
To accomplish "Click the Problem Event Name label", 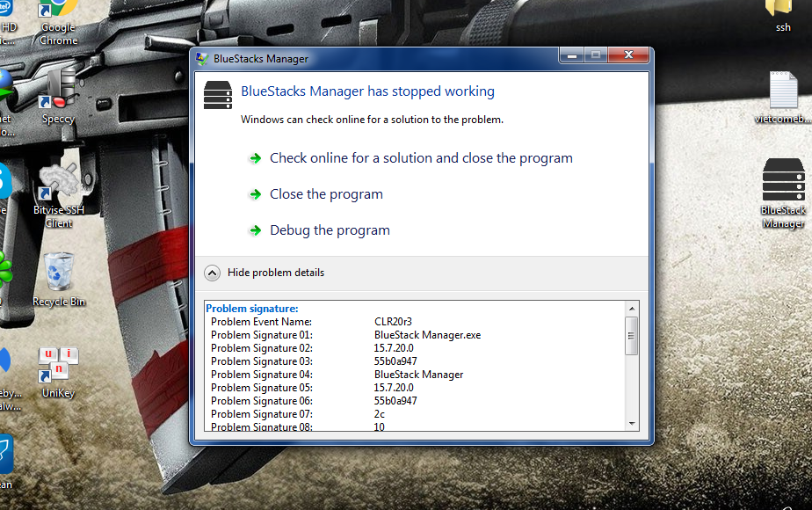I will coord(261,322).
